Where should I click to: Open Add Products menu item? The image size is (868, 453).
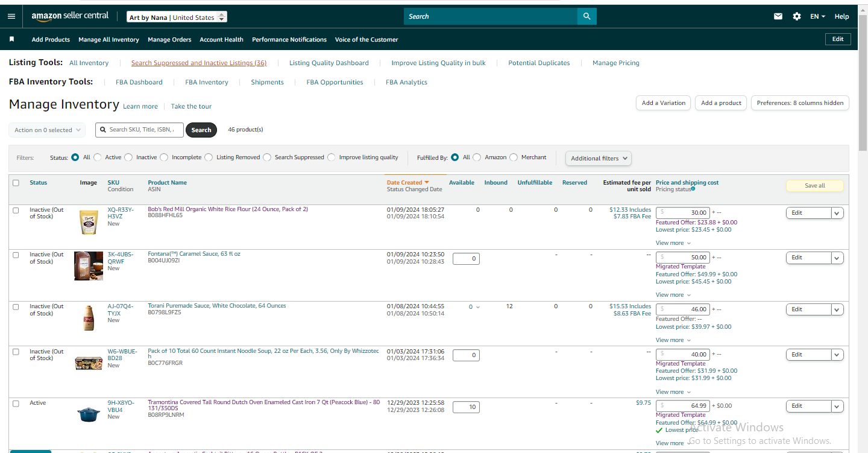tap(51, 39)
